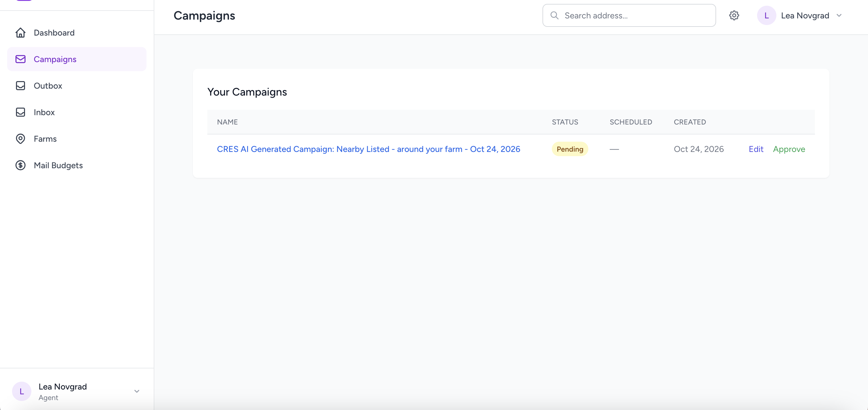Open Mail Budgets page
868x410 pixels.
(x=77, y=165)
